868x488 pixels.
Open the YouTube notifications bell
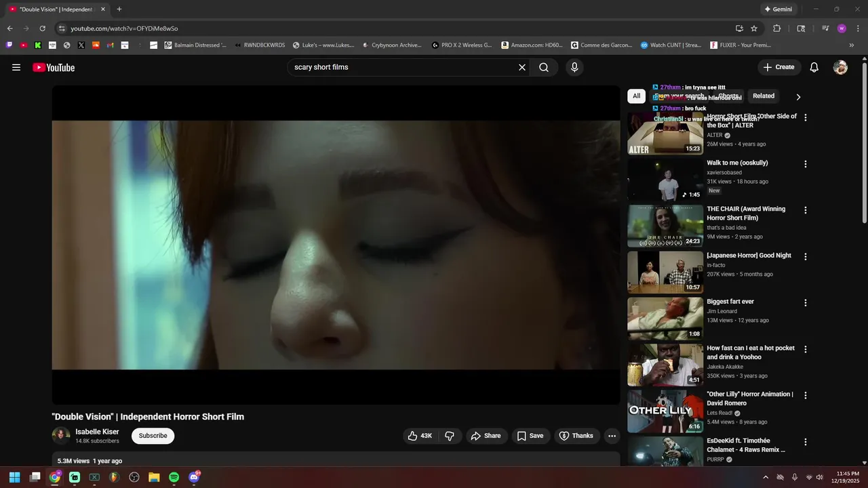coord(814,67)
